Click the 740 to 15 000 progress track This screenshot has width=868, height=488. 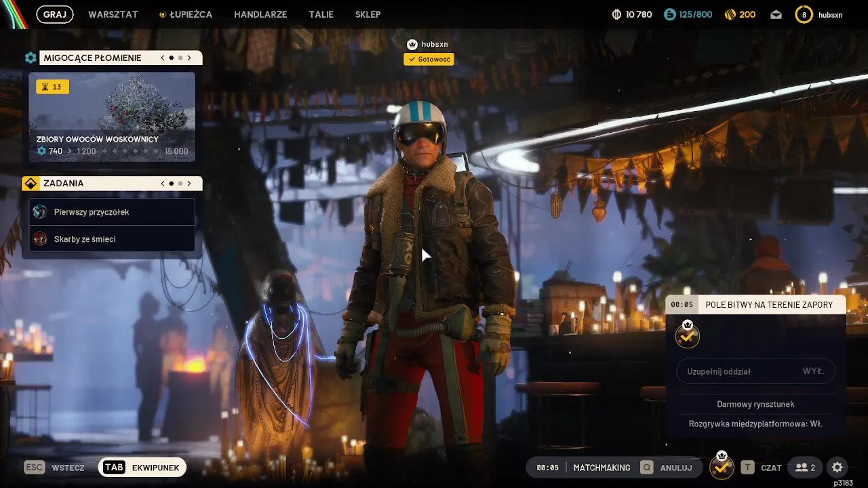[112, 151]
